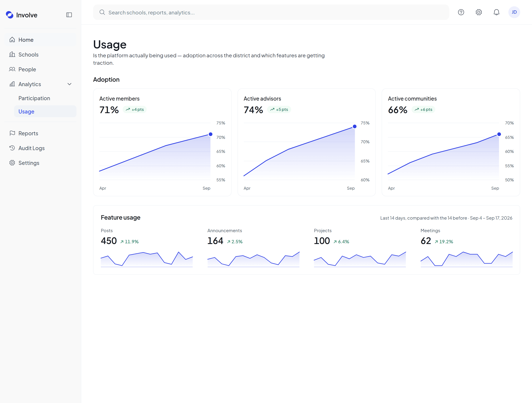Go to Home in sidebar
This screenshot has width=532, height=403.
point(40,40)
